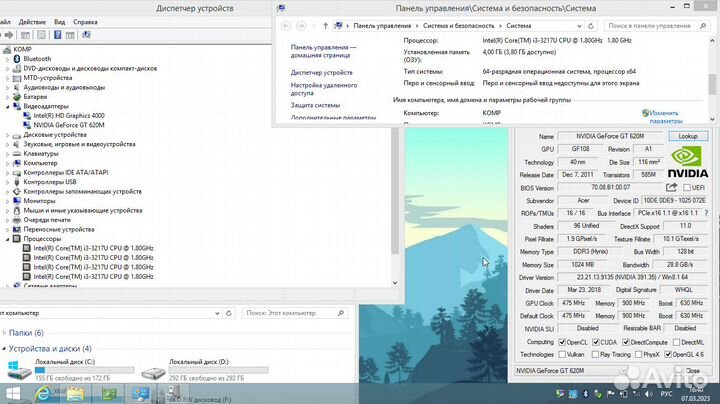Click the Панель управления breadcrumb
The height and width of the screenshot is (404, 720).
pyautogui.click(x=382, y=26)
